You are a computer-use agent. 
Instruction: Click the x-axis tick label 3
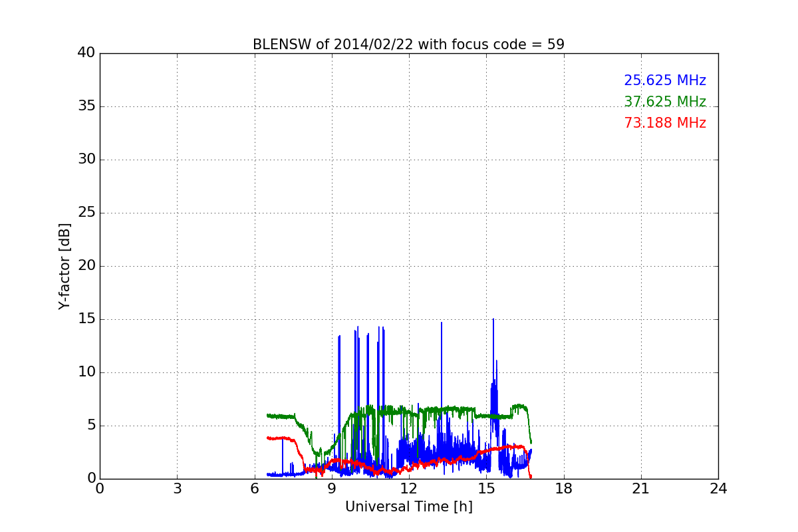(x=177, y=489)
